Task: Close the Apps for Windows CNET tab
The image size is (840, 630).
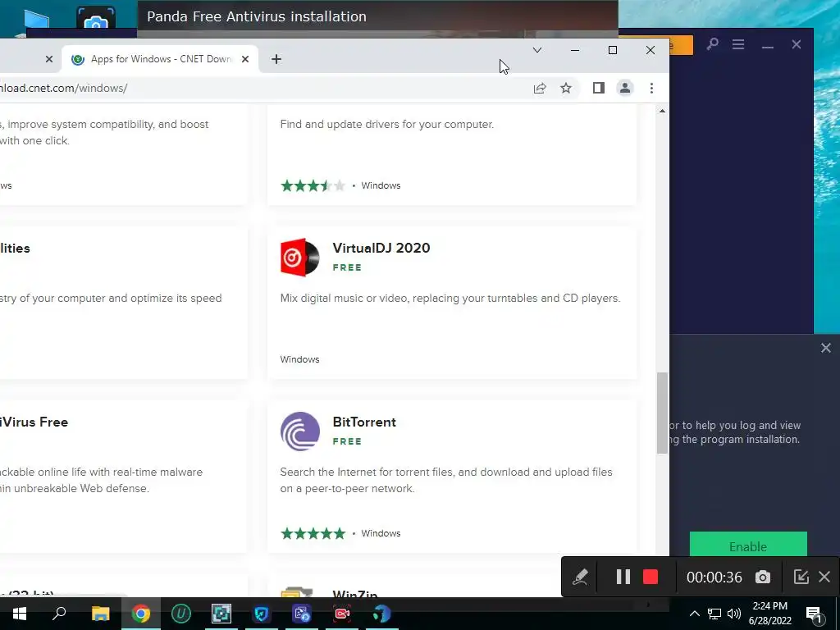Action: coord(244,59)
